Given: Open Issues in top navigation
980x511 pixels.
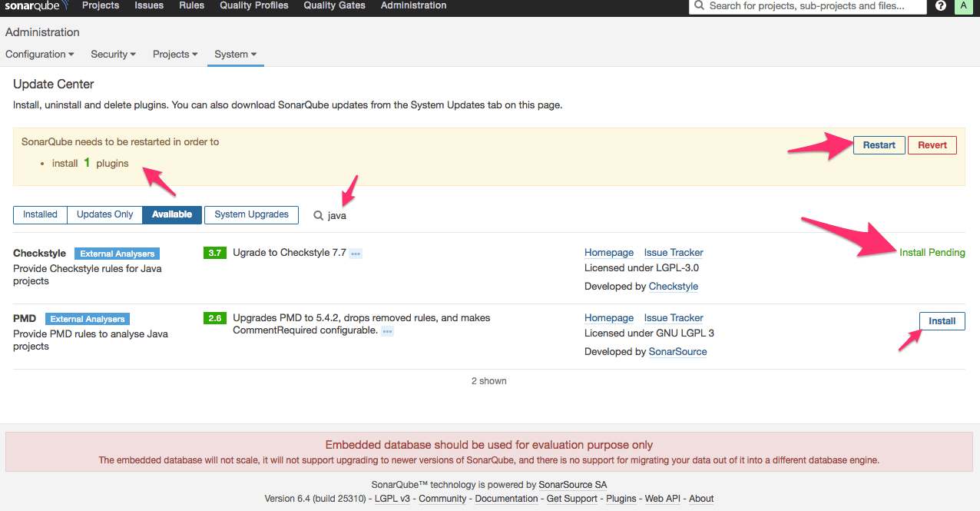Looking at the screenshot, I should coord(149,5).
